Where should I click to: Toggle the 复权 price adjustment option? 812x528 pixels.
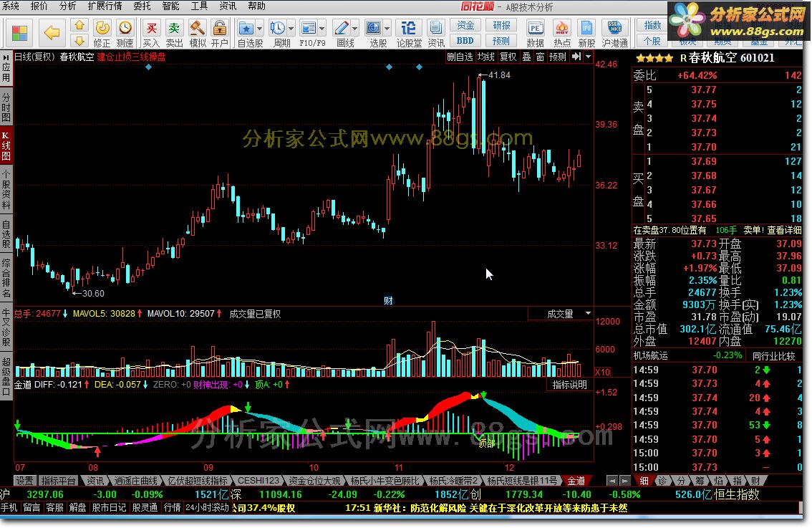pos(508,57)
